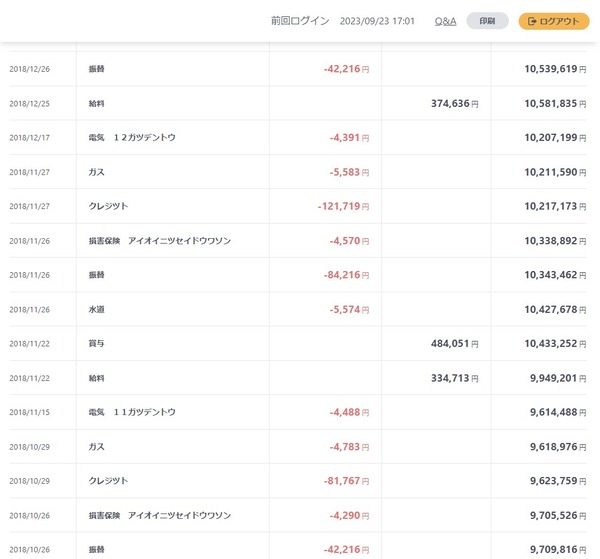Viewport: 600px width, 559px height.
Task: Click the 484,051 yen deposit amount
Action: tap(440, 343)
